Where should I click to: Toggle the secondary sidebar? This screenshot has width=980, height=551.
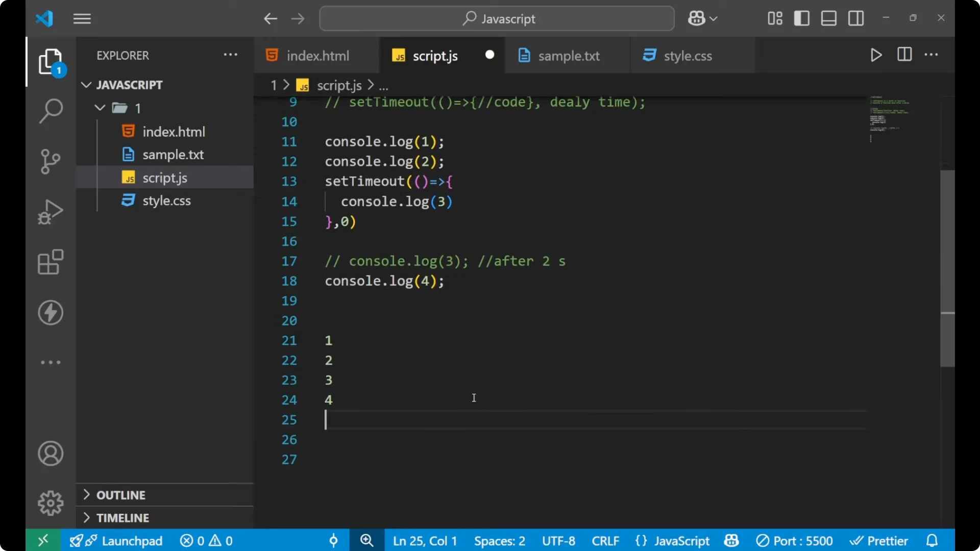[x=855, y=18]
